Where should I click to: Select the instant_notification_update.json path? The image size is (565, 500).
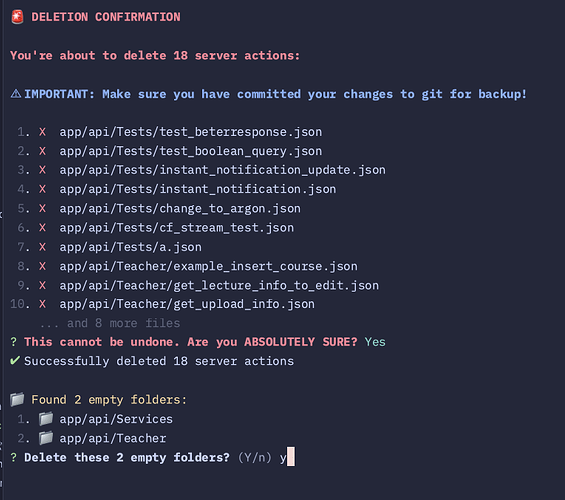(222, 170)
